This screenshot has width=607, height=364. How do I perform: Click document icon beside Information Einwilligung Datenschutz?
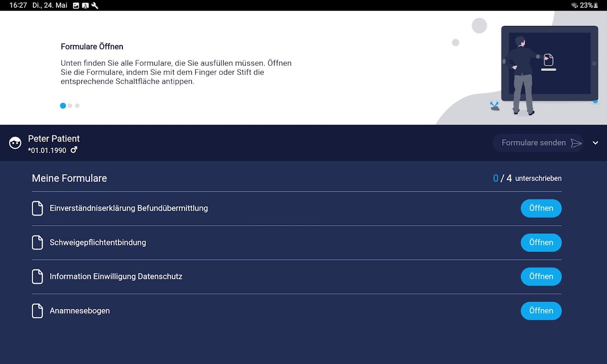pos(37,277)
